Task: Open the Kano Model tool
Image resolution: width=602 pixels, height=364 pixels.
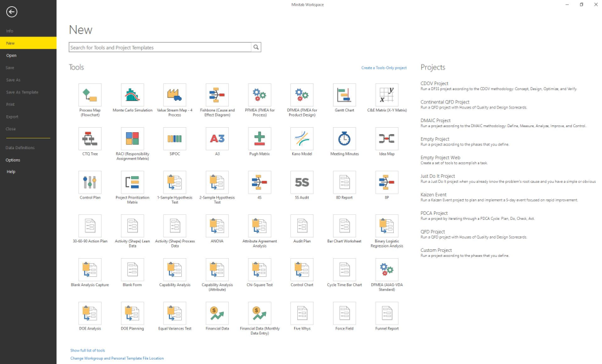Action: coord(302,139)
